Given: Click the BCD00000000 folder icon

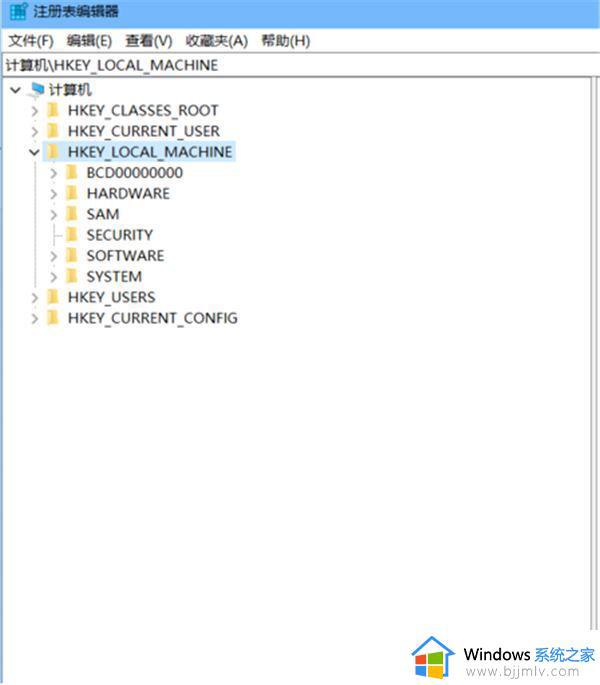Looking at the screenshot, I should [72, 172].
